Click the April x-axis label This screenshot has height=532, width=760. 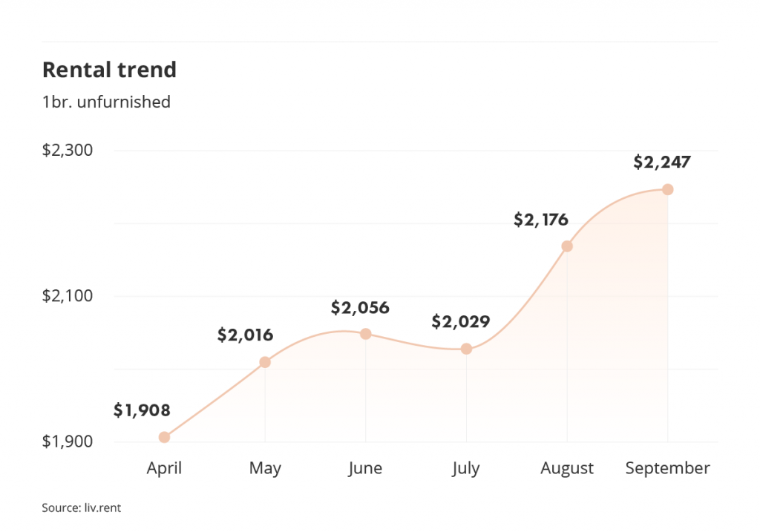pyautogui.click(x=164, y=468)
